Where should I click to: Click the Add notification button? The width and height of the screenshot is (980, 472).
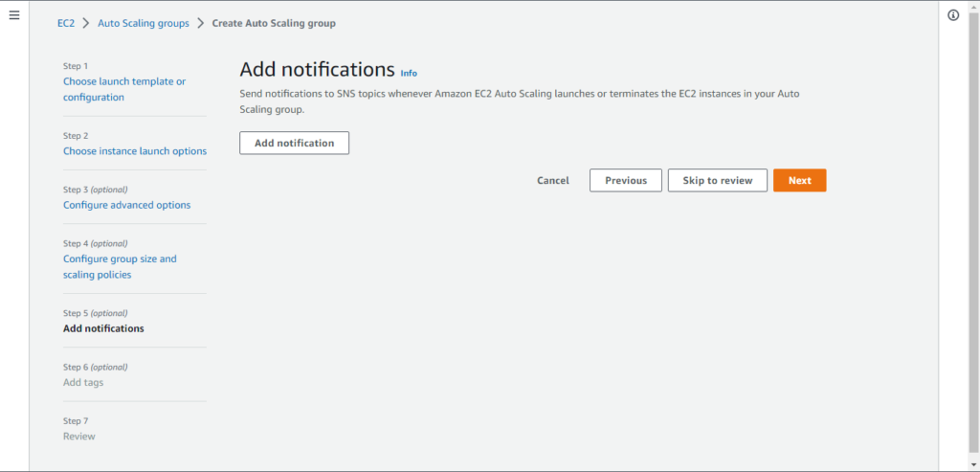[295, 144]
